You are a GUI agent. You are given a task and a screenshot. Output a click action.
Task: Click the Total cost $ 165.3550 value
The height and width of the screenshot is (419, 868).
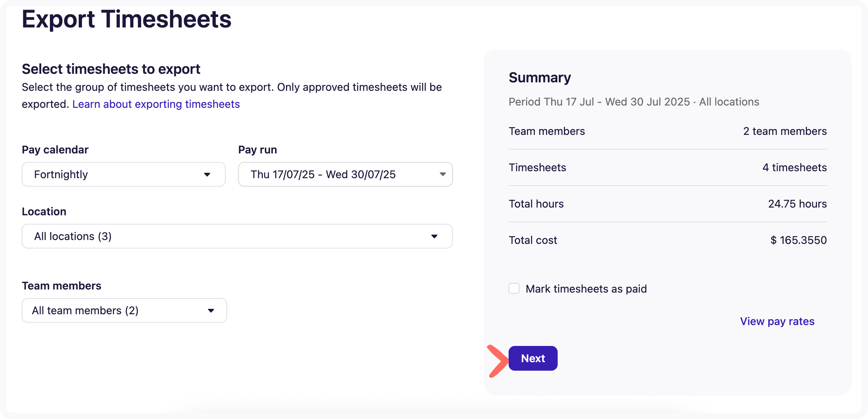(x=798, y=240)
